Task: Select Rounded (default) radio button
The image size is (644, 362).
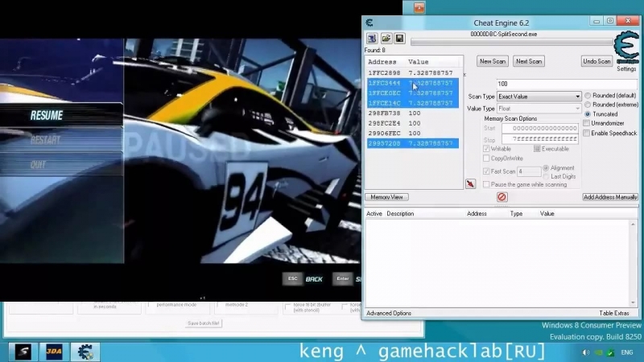Action: 588,95
